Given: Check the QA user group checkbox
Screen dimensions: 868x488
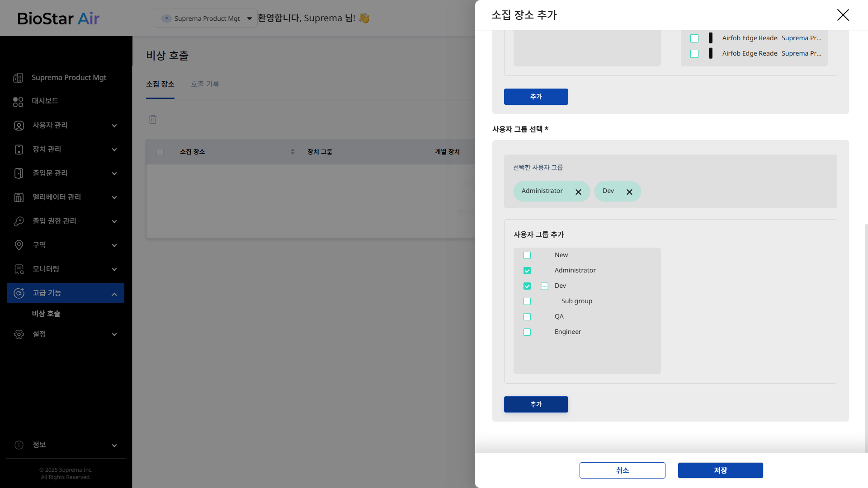Looking at the screenshot, I should (527, 317).
